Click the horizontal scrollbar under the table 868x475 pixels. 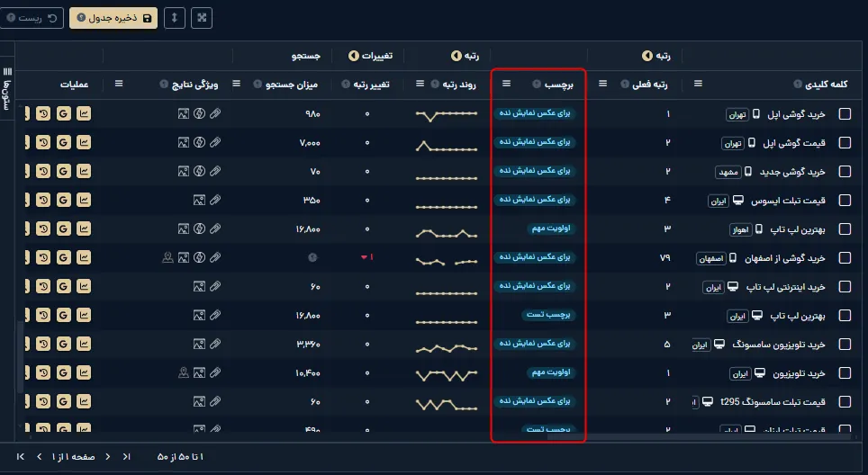(x=699, y=437)
